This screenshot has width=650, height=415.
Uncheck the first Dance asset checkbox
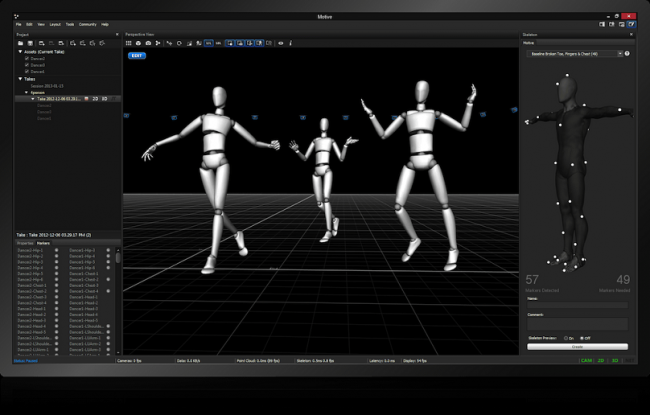coord(26,59)
